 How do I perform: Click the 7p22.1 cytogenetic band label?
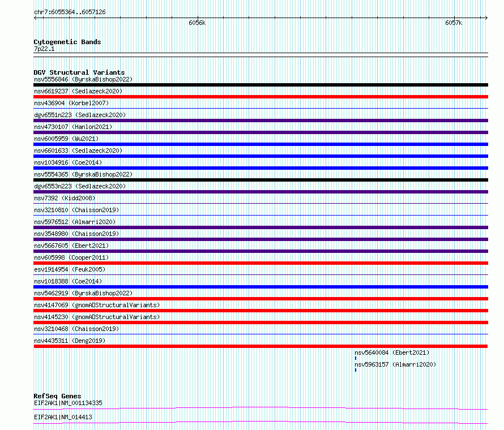[44, 49]
